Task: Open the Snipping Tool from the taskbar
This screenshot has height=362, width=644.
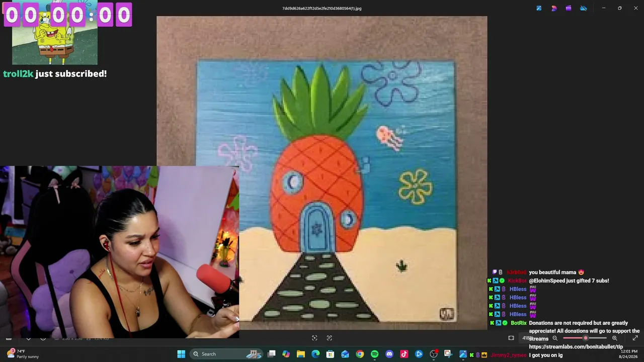Action: click(448, 354)
